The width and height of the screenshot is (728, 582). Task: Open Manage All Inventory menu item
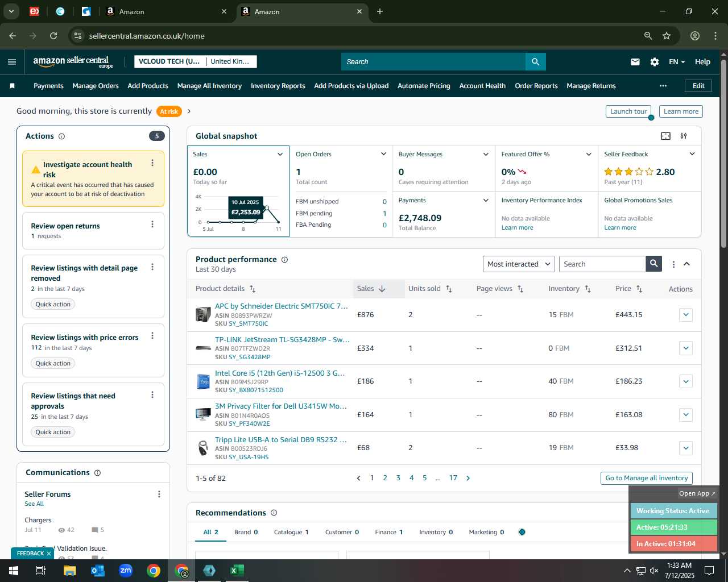209,86
